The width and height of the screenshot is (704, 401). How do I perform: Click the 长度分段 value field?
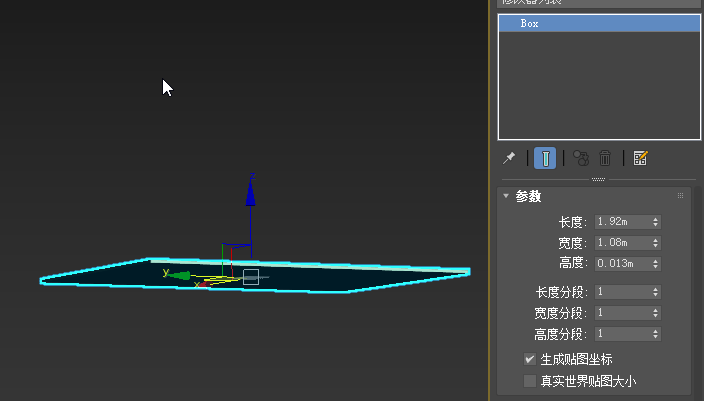pos(622,292)
